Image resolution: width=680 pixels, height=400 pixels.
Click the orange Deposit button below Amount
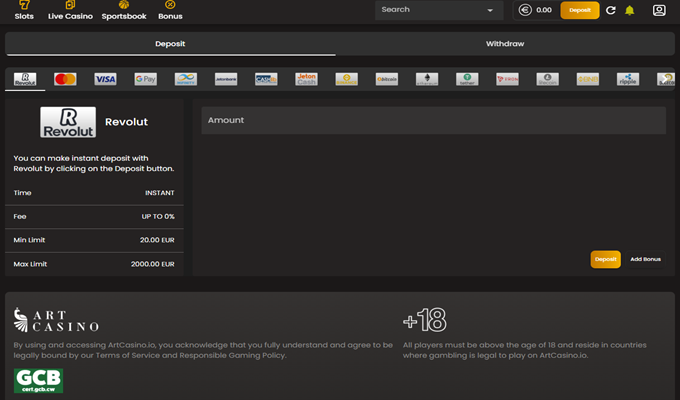pos(605,259)
